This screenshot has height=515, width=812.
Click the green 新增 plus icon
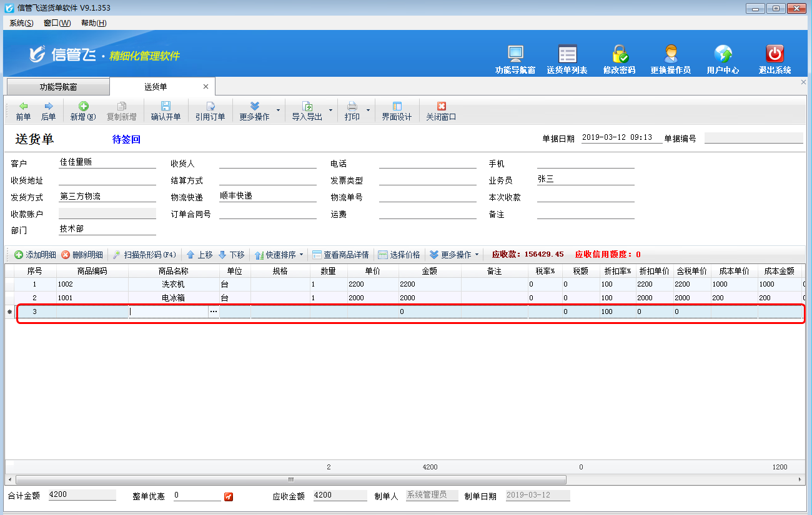[83, 106]
